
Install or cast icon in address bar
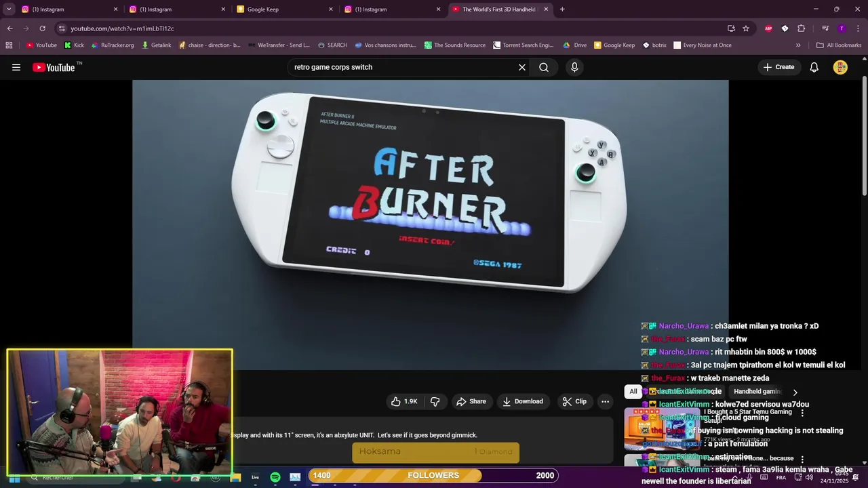(x=731, y=28)
